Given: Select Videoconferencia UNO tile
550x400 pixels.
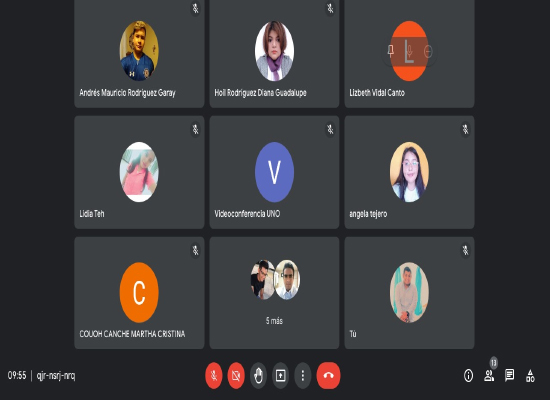Looking at the screenshot, I should [274, 172].
